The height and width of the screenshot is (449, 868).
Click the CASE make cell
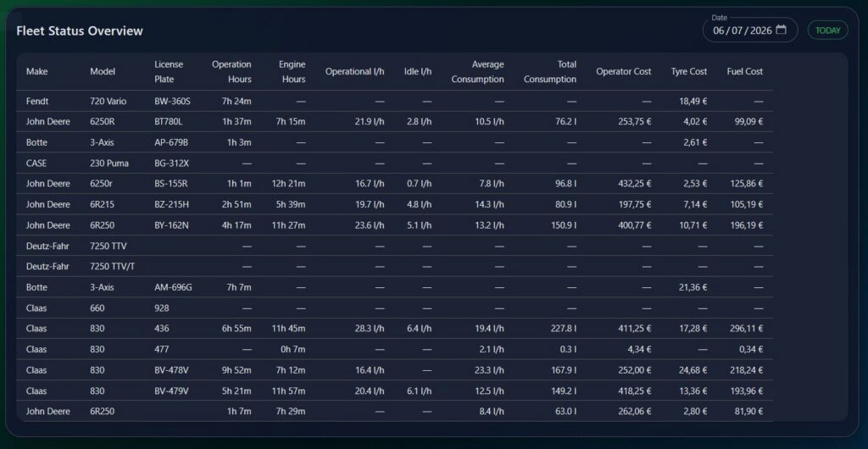tap(36, 164)
